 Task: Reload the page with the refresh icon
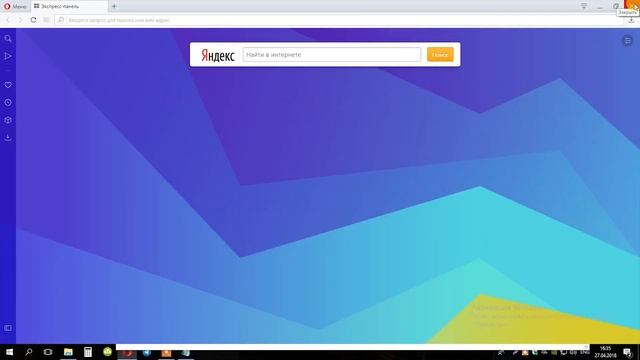pos(33,20)
